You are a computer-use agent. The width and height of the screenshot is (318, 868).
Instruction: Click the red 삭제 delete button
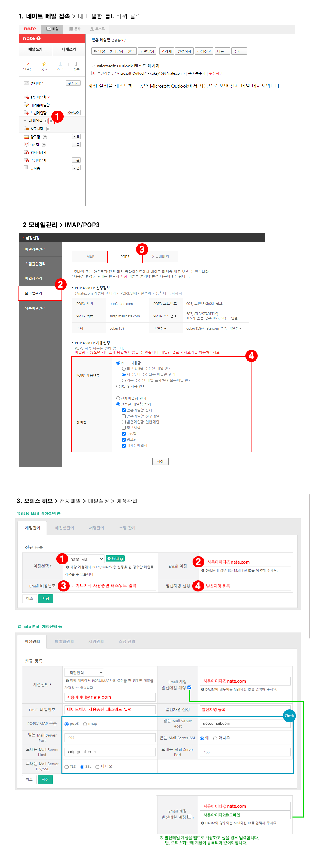[166, 51]
